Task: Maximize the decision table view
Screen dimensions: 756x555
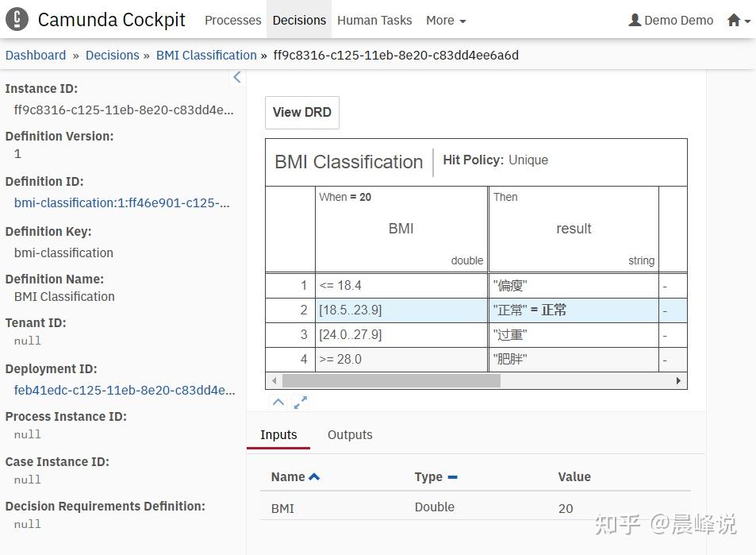Action: click(x=300, y=403)
